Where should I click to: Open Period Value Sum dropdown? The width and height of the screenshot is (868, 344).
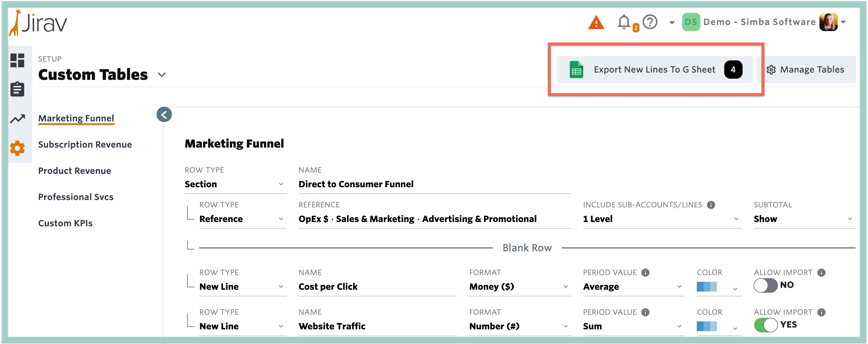click(x=634, y=326)
